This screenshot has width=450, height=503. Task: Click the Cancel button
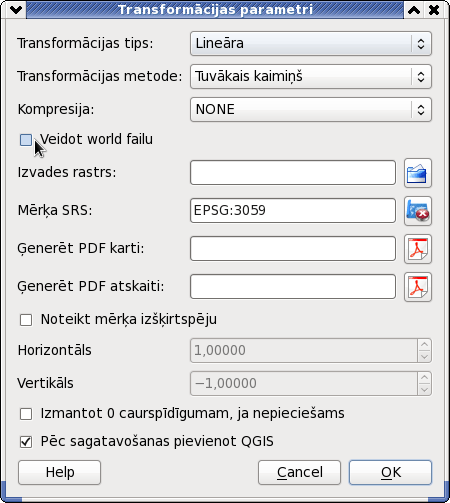(299, 472)
